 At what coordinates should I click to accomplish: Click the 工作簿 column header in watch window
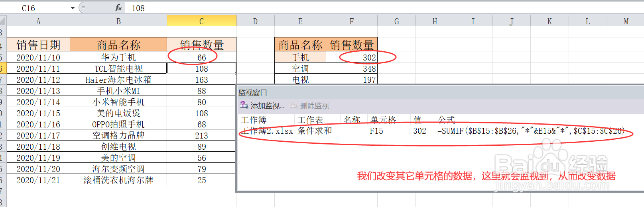[x=266, y=119]
